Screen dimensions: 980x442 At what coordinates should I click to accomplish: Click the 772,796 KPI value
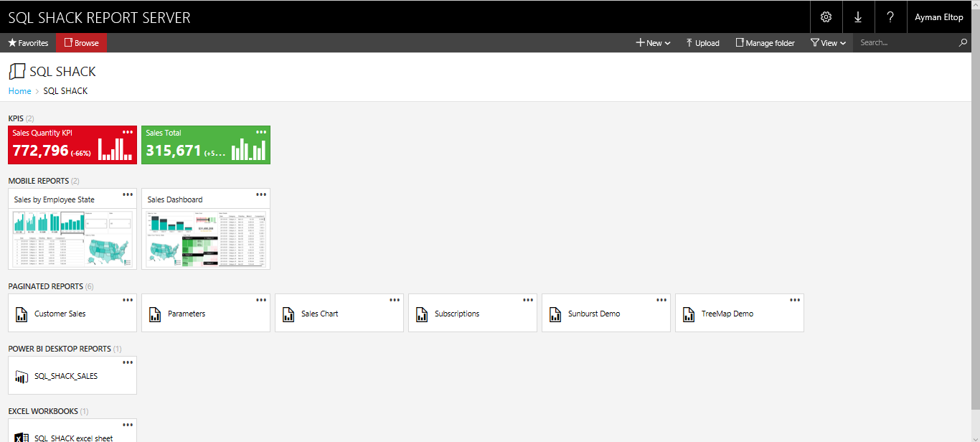40,151
